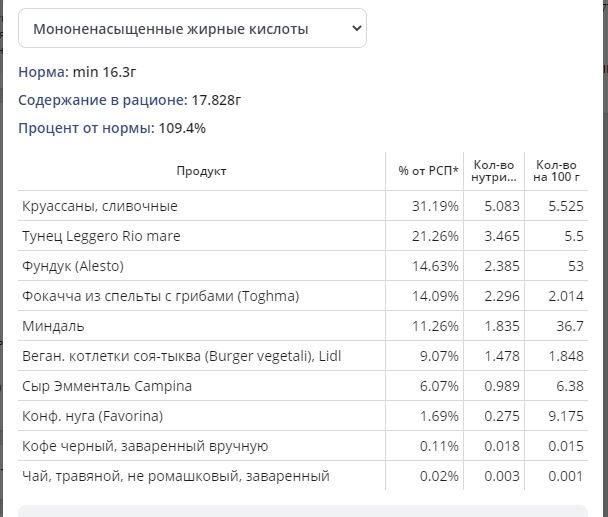Select the Сыр Эмменталь Campina row
The height and width of the screenshot is (517, 608).
point(303,386)
